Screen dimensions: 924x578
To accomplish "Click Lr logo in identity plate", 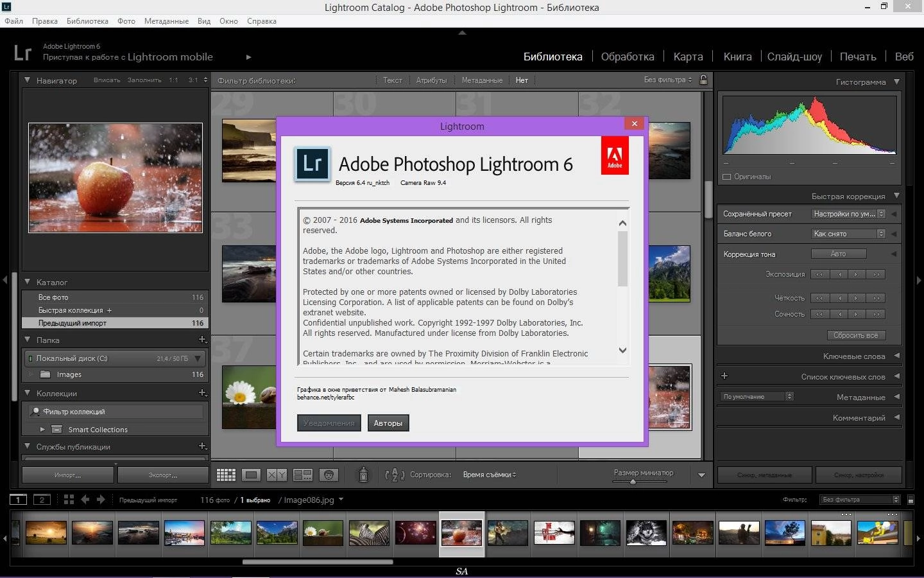I will coord(22,52).
